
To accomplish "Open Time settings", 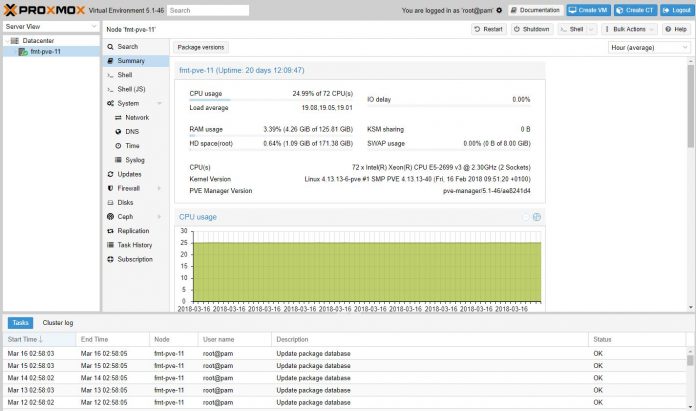I will point(135,146).
